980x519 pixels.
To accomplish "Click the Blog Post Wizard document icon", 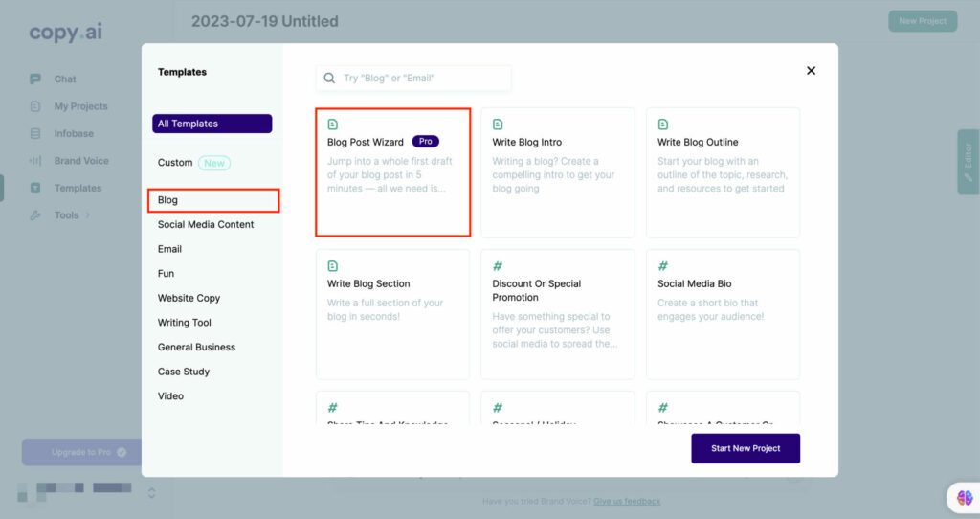I will 332,124.
